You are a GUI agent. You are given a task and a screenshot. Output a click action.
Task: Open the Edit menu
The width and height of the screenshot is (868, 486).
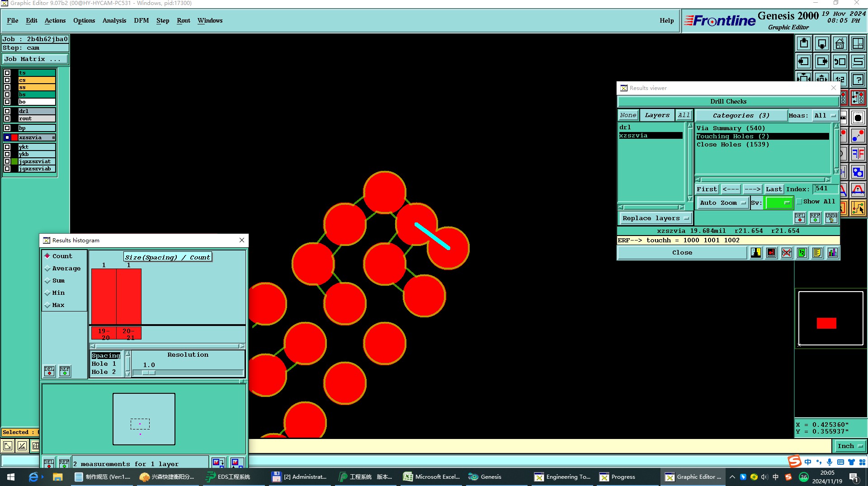pyautogui.click(x=32, y=20)
